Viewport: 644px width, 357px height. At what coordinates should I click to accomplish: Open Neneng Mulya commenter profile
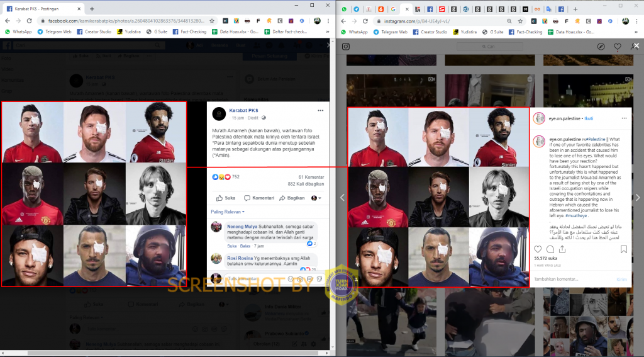point(242,227)
